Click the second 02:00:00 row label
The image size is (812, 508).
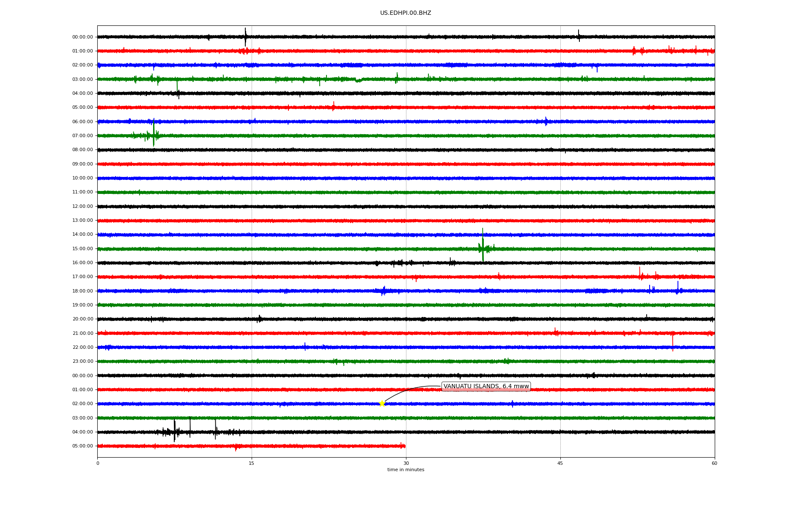coord(82,403)
